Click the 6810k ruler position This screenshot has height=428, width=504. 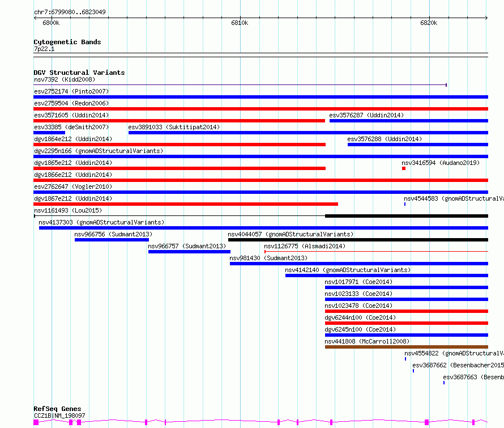(x=240, y=23)
